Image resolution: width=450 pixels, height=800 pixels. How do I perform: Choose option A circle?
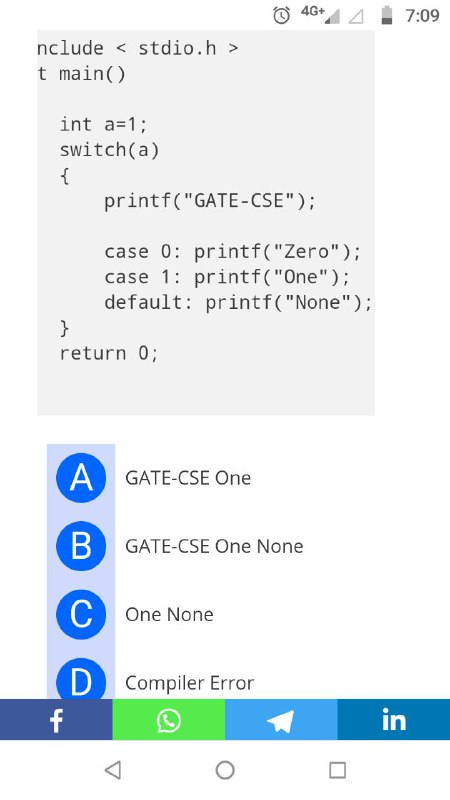pos(81,478)
